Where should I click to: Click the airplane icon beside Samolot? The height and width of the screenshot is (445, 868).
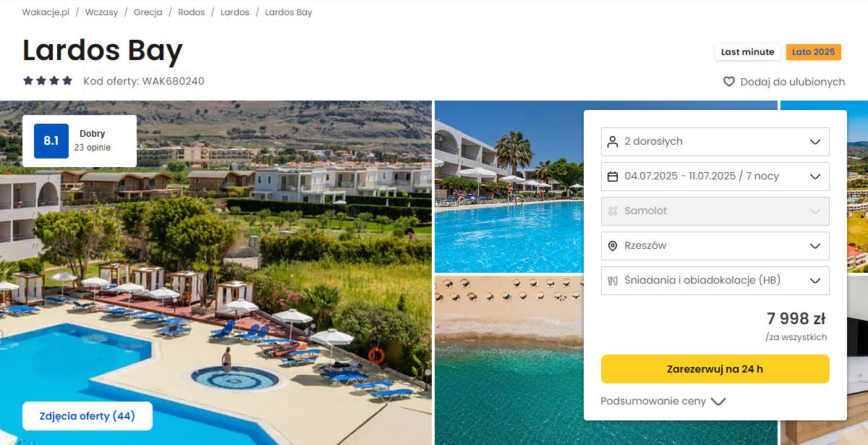[613, 211]
